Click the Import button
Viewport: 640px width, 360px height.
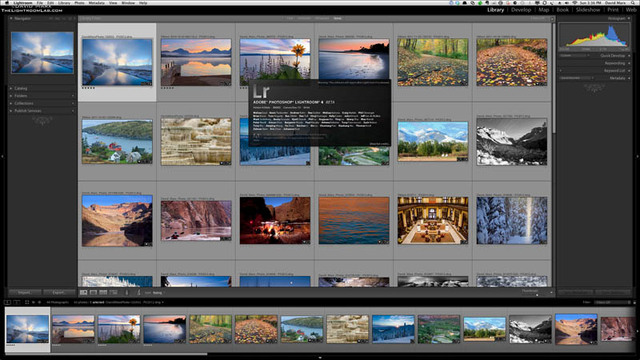24,293
